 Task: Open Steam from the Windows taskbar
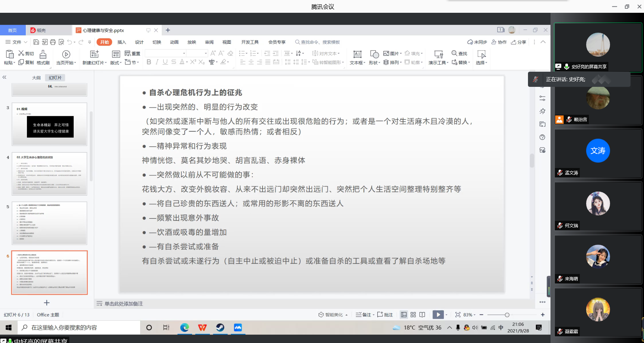tap(220, 328)
